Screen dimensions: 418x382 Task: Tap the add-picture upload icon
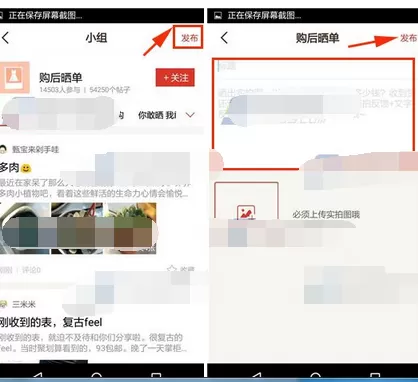tap(246, 212)
